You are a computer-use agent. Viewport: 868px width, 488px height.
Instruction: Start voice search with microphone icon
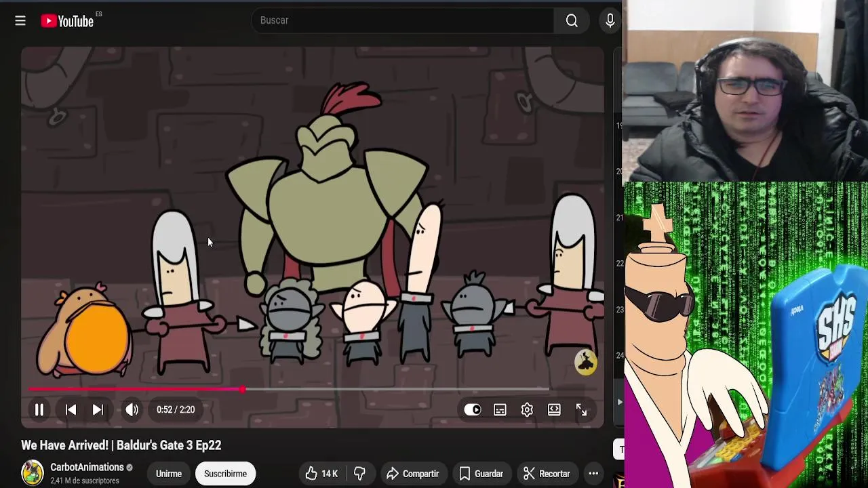[610, 20]
